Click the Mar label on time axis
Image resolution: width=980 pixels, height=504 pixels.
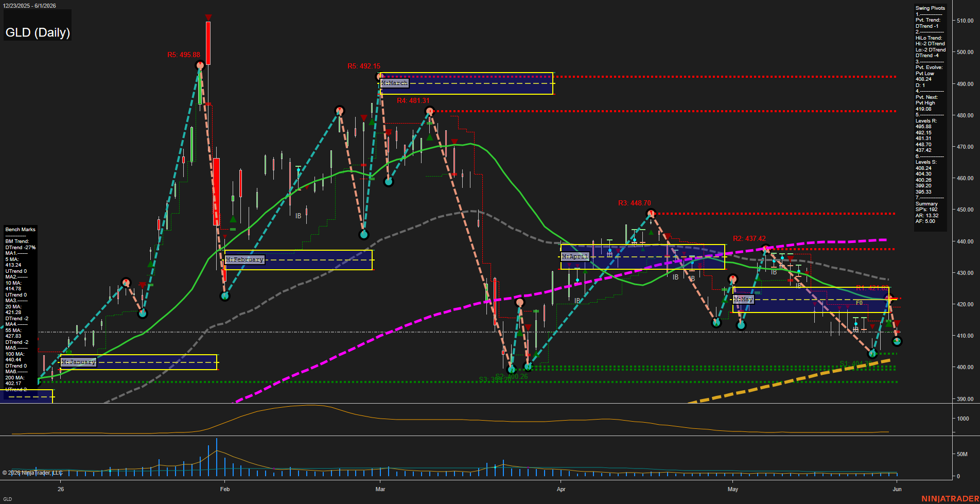click(x=380, y=489)
